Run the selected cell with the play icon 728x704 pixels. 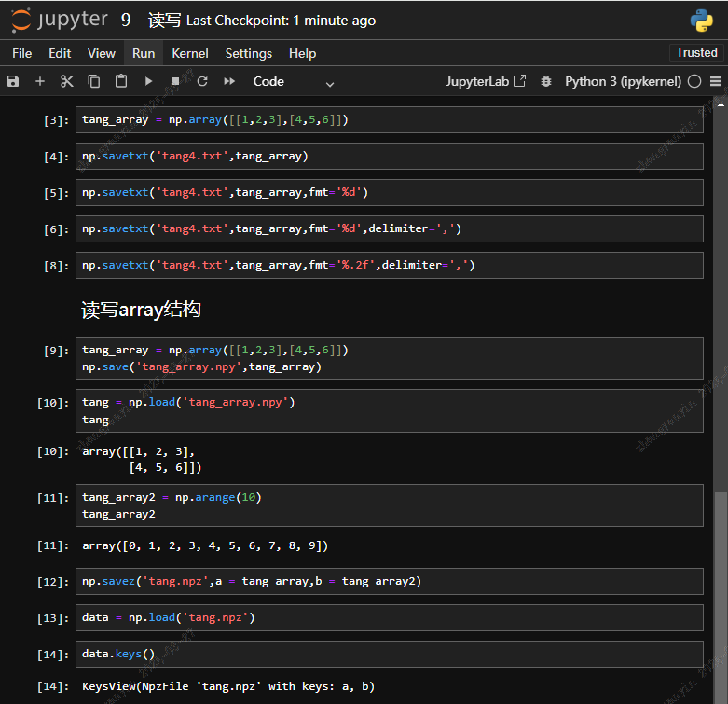pyautogui.click(x=148, y=81)
